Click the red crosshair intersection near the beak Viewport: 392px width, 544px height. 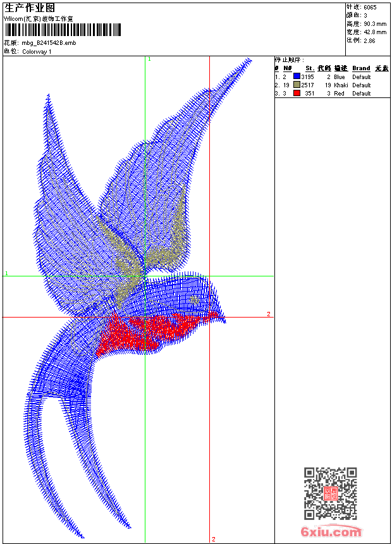[x=209, y=317]
